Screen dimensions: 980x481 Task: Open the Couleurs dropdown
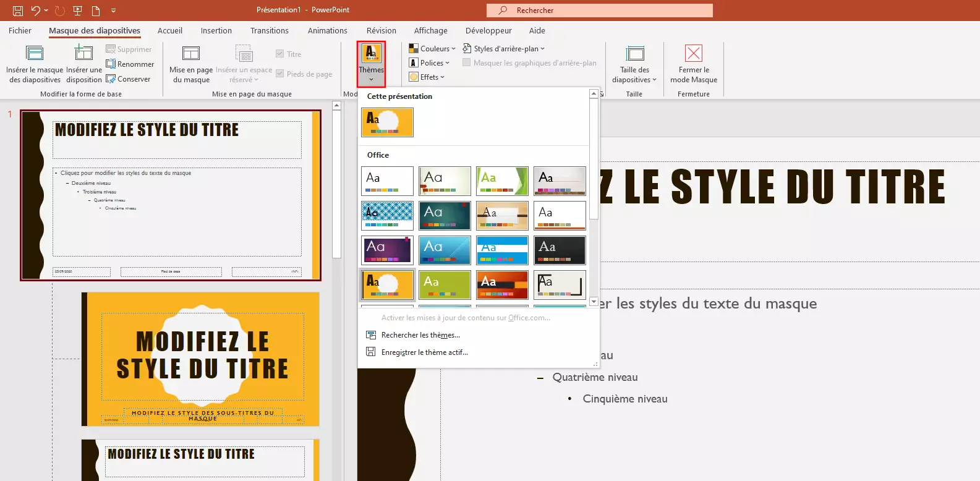pos(432,48)
